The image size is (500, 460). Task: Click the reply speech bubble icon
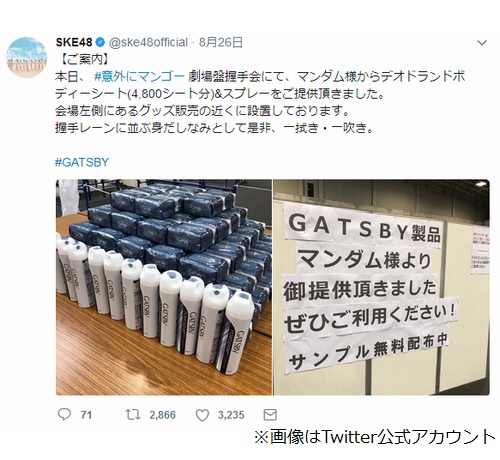(x=64, y=414)
